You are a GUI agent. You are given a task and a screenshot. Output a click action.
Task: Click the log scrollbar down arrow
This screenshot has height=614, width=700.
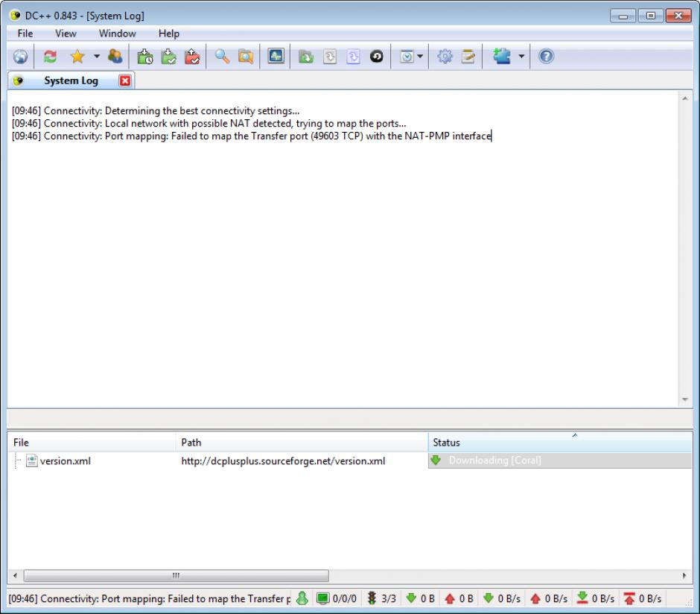(x=685, y=399)
